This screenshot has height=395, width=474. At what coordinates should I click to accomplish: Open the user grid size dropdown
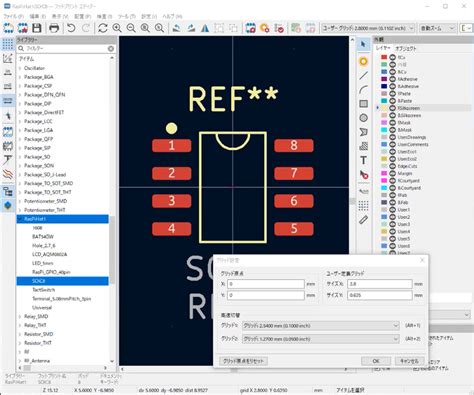[x=368, y=28]
